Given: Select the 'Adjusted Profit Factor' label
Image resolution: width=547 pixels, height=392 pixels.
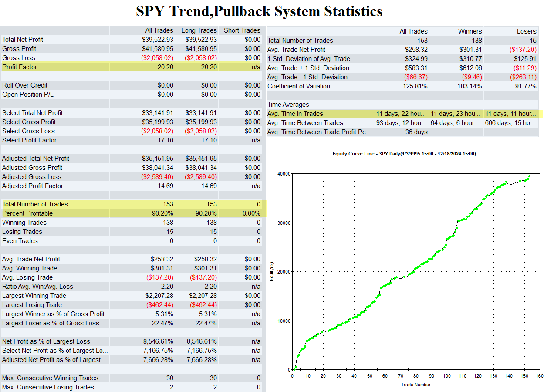Looking at the screenshot, I should (x=33, y=186).
